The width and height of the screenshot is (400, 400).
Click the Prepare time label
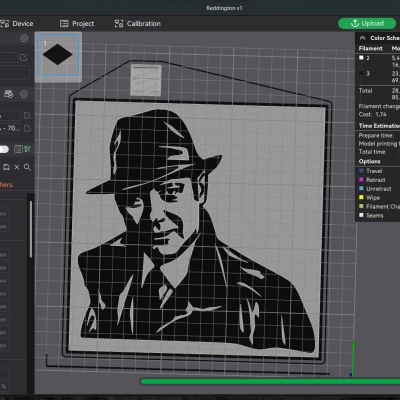[376, 135]
